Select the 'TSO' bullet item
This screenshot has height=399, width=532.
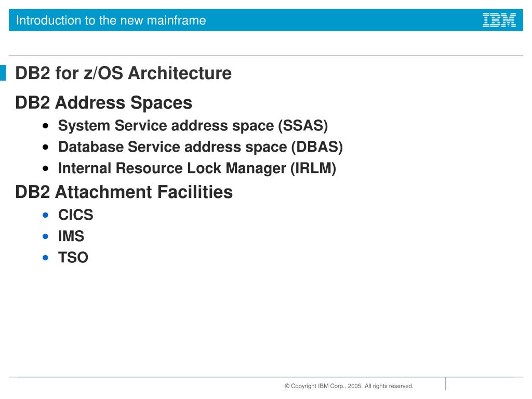(73, 258)
